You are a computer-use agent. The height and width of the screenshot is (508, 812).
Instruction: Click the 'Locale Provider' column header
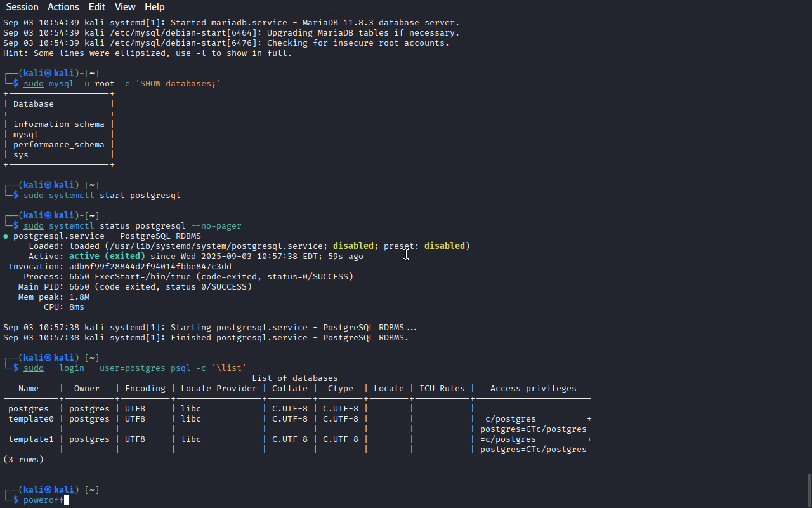[219, 389]
